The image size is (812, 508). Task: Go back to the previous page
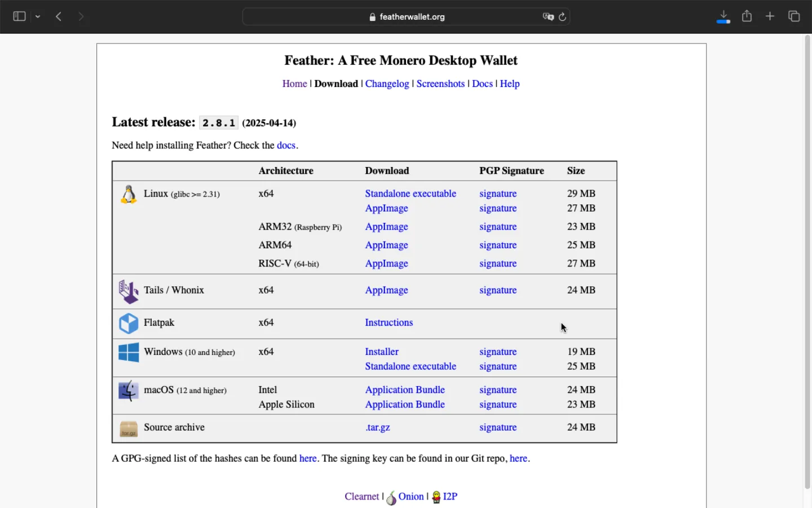[59, 16]
